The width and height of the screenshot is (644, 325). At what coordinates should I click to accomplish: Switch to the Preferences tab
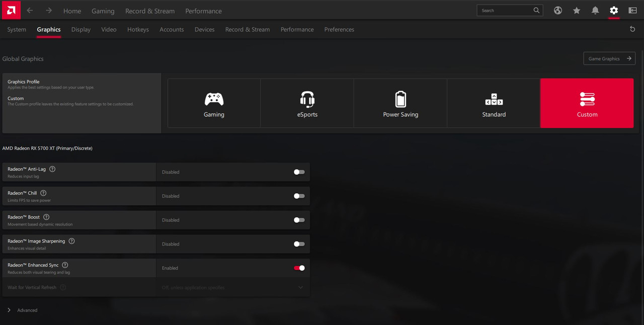(339, 29)
